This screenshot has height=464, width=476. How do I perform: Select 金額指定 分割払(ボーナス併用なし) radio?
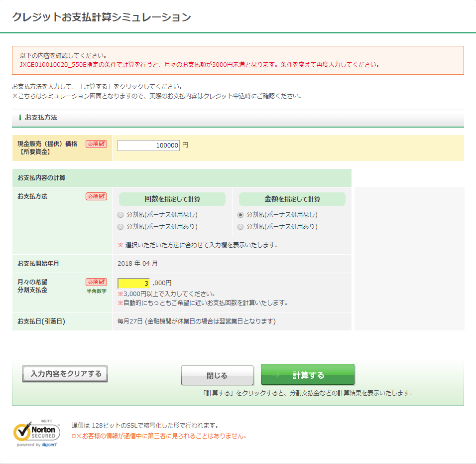[240, 215]
